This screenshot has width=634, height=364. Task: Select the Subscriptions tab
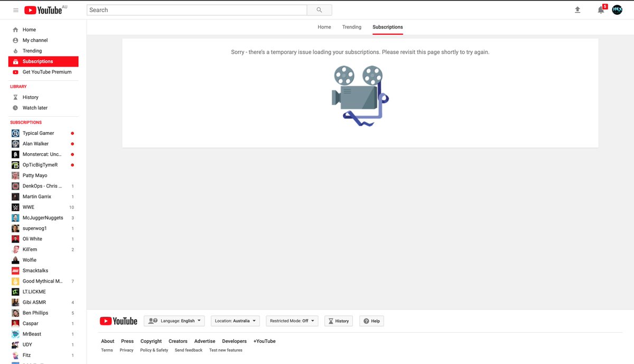388,27
